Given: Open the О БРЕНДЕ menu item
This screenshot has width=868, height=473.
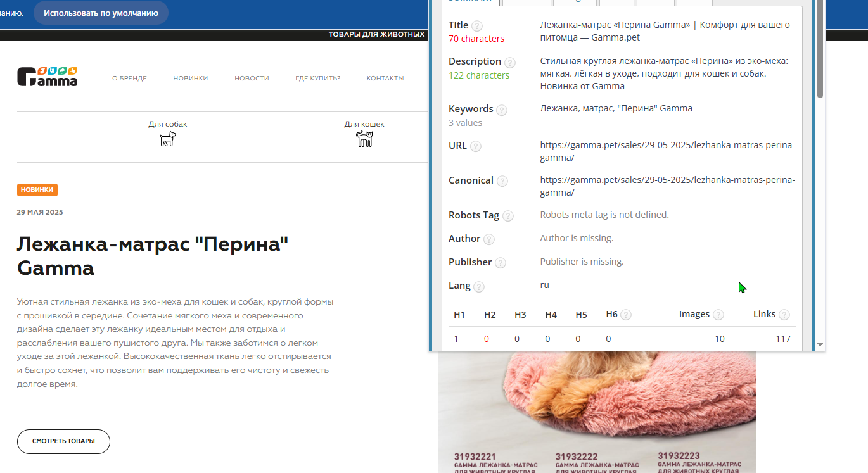Looking at the screenshot, I should (129, 79).
